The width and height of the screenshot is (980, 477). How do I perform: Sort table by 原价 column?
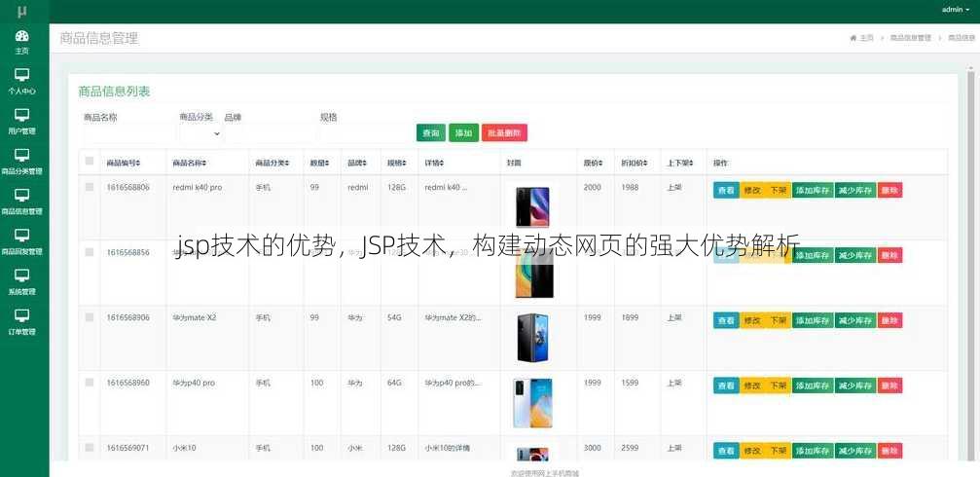[593, 163]
